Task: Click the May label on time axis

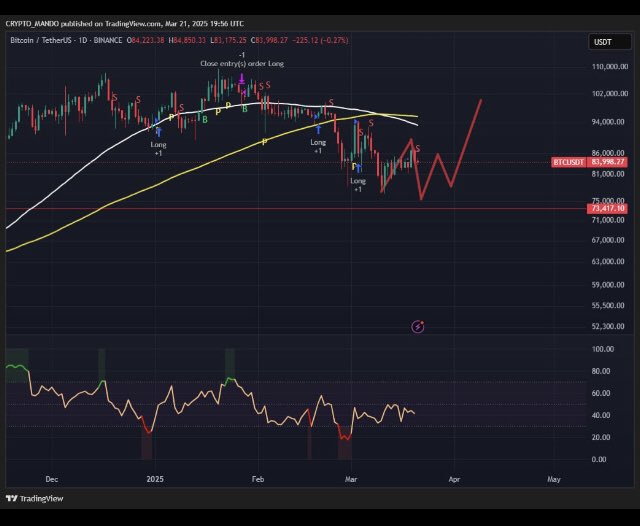Action: click(554, 479)
